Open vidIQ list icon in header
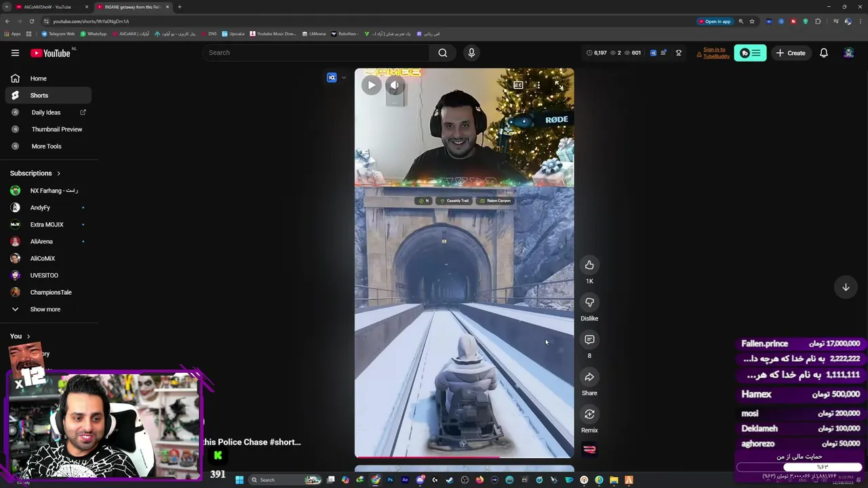The width and height of the screenshot is (868, 488). [663, 53]
